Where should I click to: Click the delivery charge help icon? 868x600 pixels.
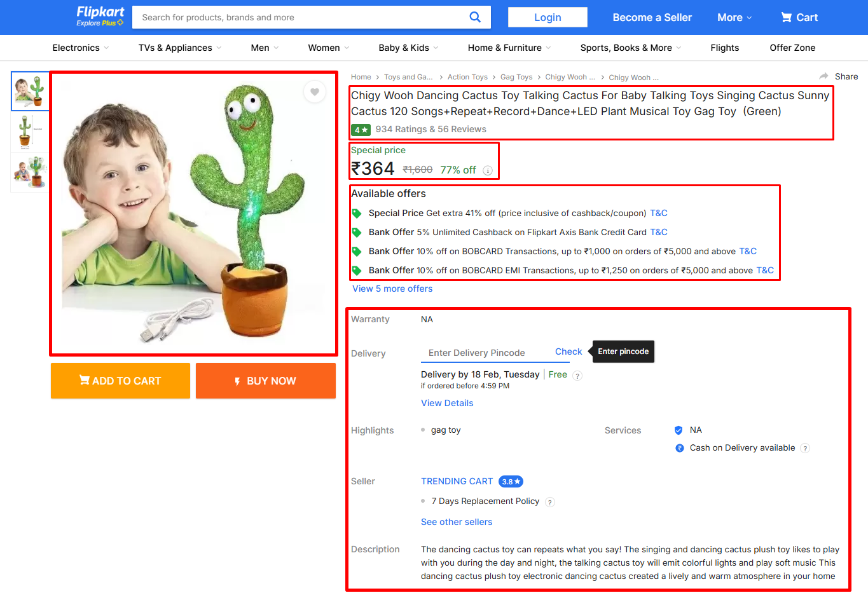(577, 376)
